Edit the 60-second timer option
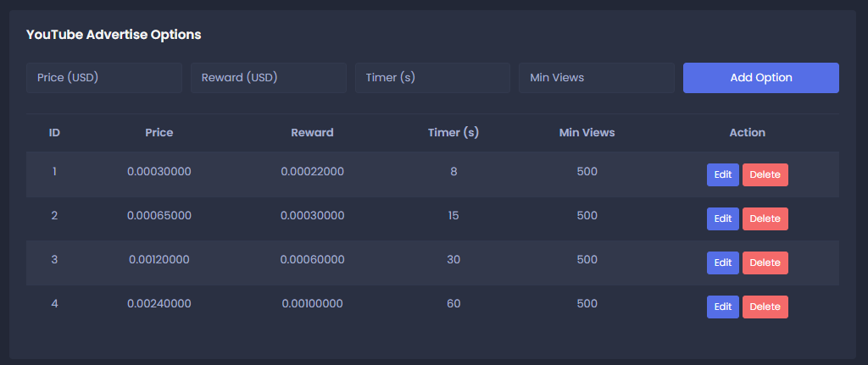 pos(722,307)
